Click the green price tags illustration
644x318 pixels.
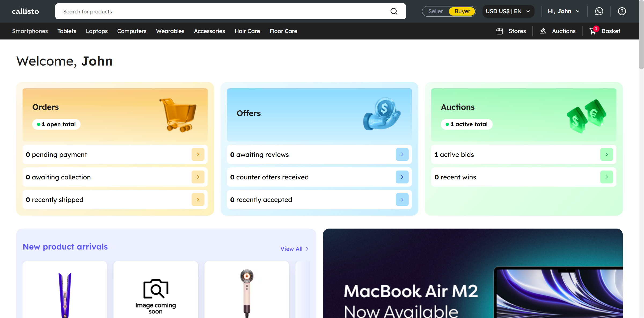point(586,116)
